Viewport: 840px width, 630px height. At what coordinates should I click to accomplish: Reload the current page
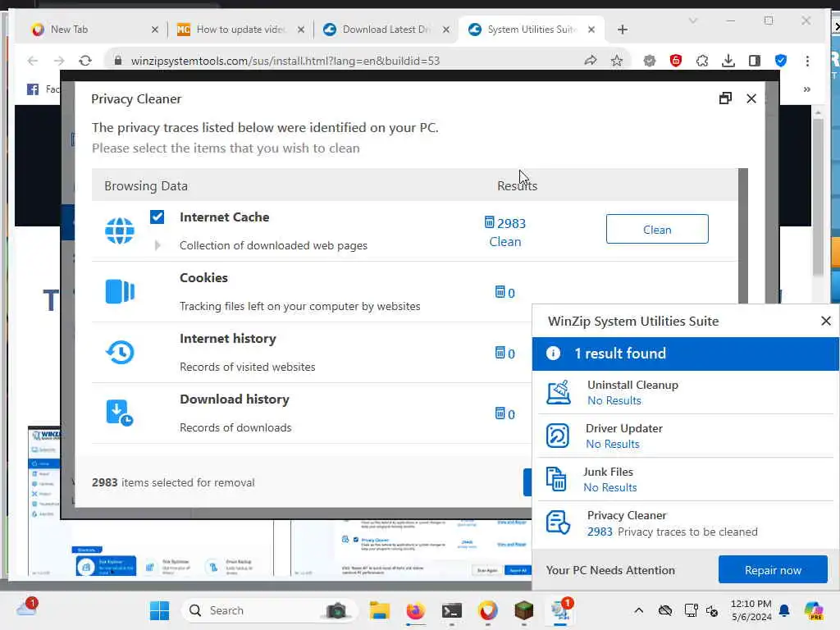(85, 61)
